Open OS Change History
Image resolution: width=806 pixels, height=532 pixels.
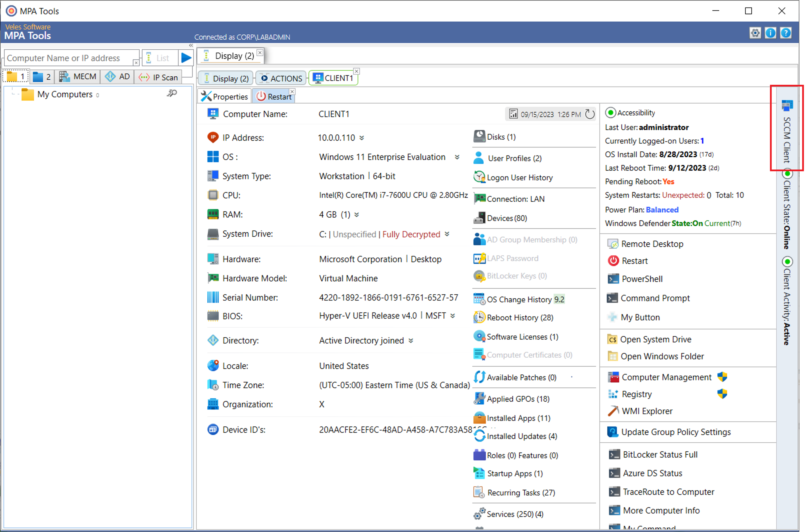coord(519,299)
